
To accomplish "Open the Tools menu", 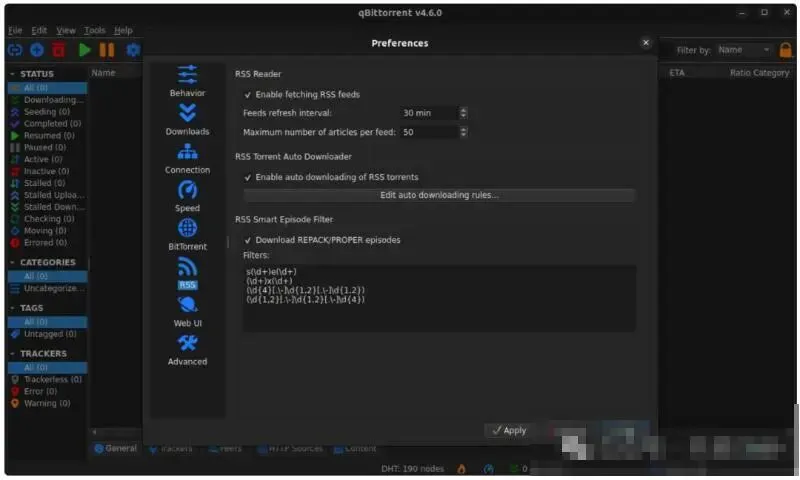I will pyautogui.click(x=95, y=31).
